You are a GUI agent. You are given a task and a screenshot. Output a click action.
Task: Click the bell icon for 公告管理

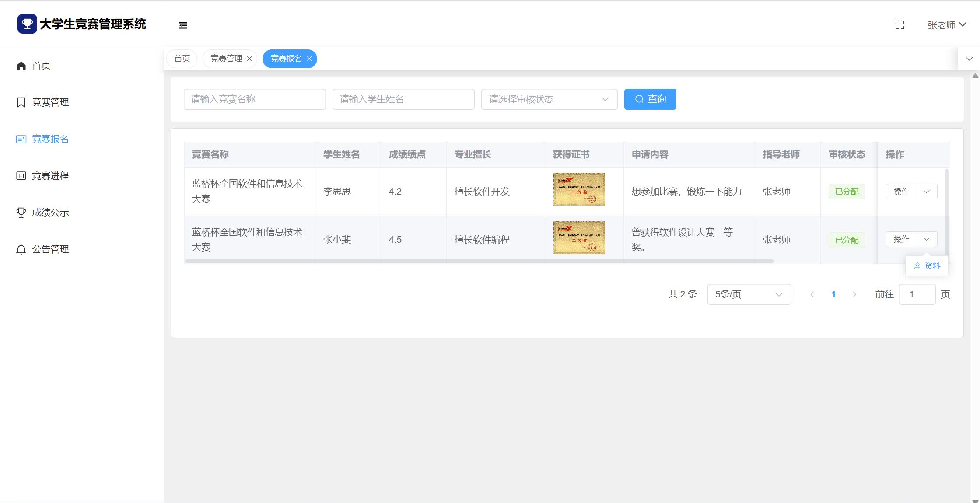21,249
